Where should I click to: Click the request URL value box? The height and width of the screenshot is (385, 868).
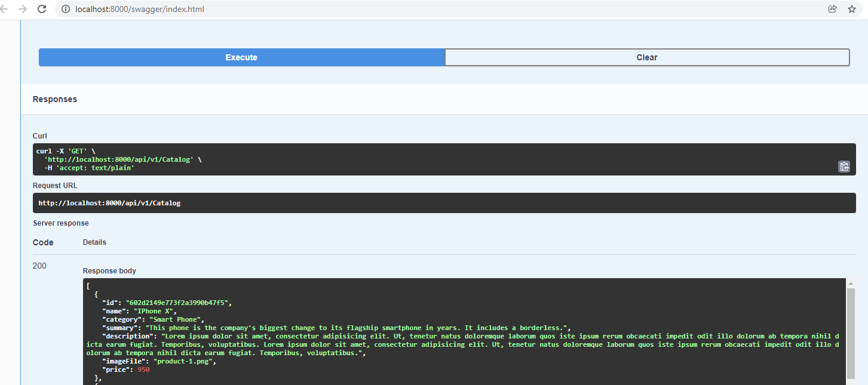pyautogui.click(x=444, y=203)
